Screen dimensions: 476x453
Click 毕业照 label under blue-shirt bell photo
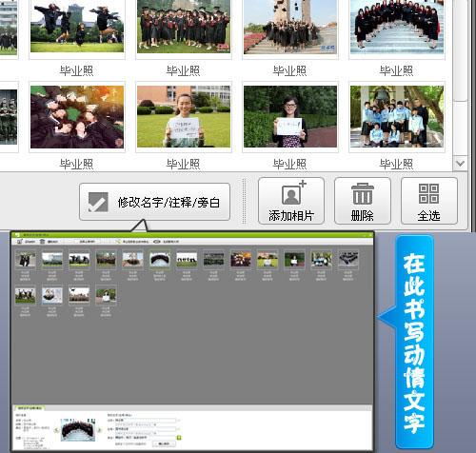[396, 164]
